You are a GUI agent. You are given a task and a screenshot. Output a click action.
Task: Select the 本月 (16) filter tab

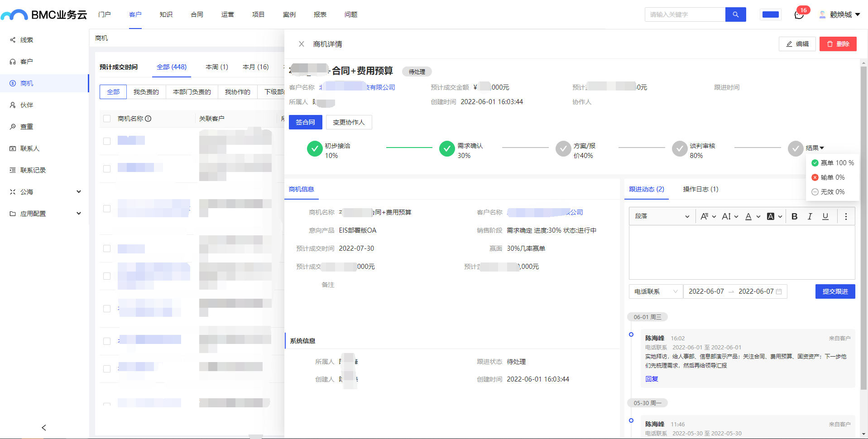256,67
